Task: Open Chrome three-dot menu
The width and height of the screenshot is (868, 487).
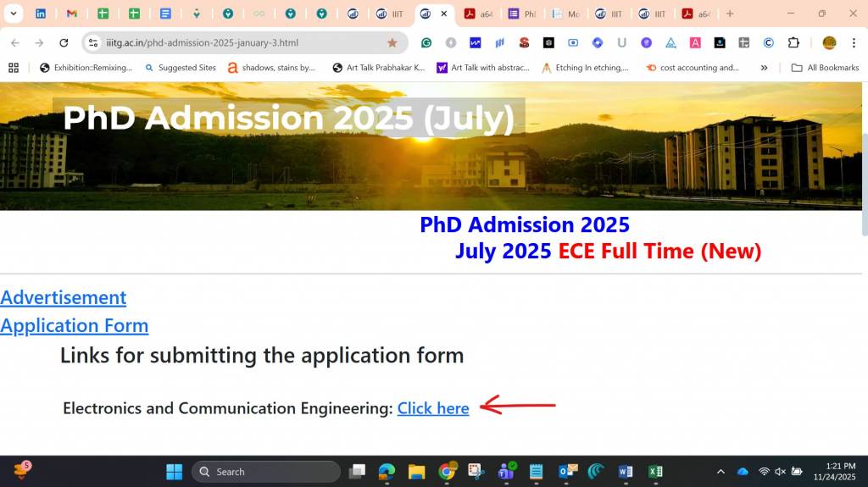Action: (x=854, y=42)
